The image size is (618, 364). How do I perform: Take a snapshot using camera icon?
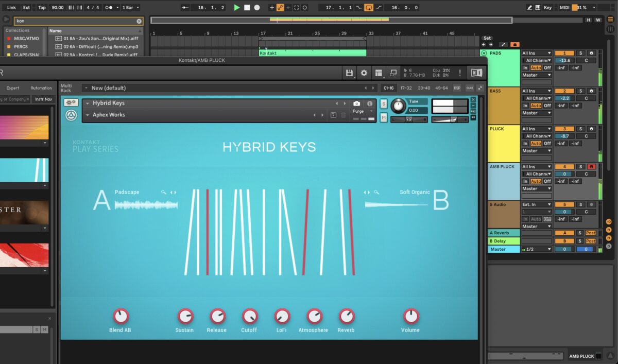356,103
